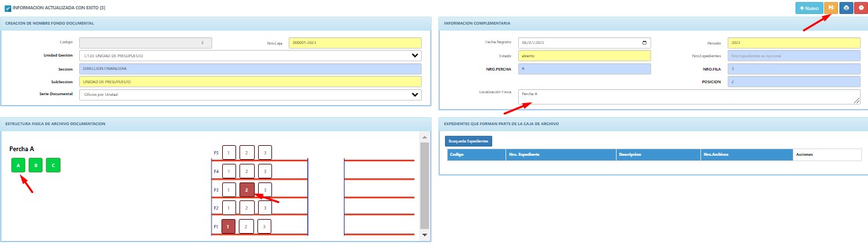Select green Percha B button
868x245 pixels.
(36, 165)
